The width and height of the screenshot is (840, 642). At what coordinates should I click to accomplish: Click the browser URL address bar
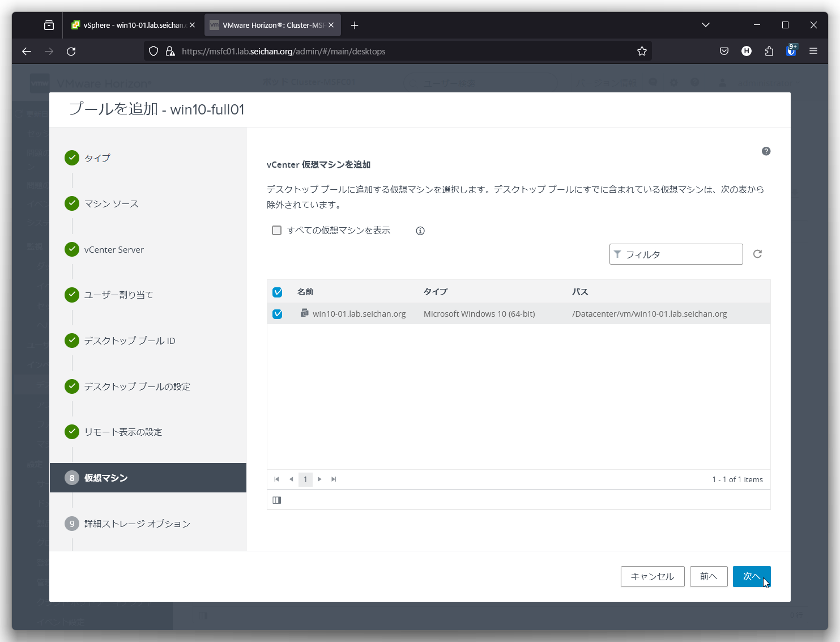pos(396,52)
